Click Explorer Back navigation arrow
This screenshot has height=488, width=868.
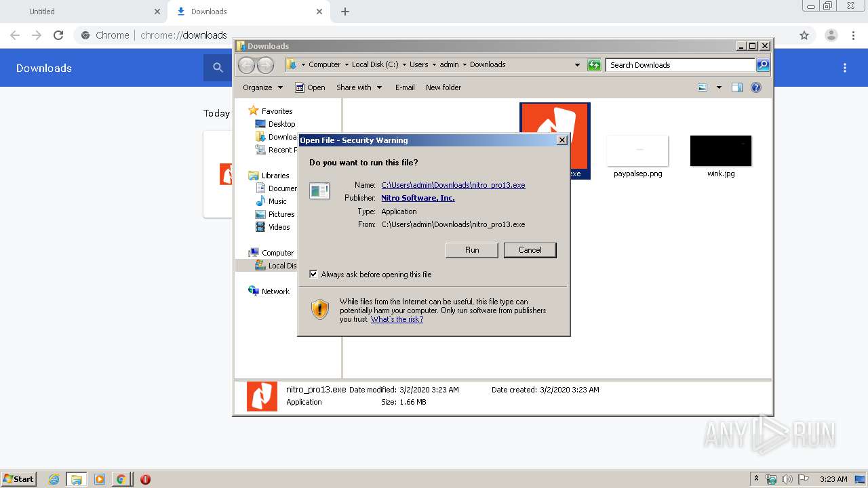click(246, 65)
